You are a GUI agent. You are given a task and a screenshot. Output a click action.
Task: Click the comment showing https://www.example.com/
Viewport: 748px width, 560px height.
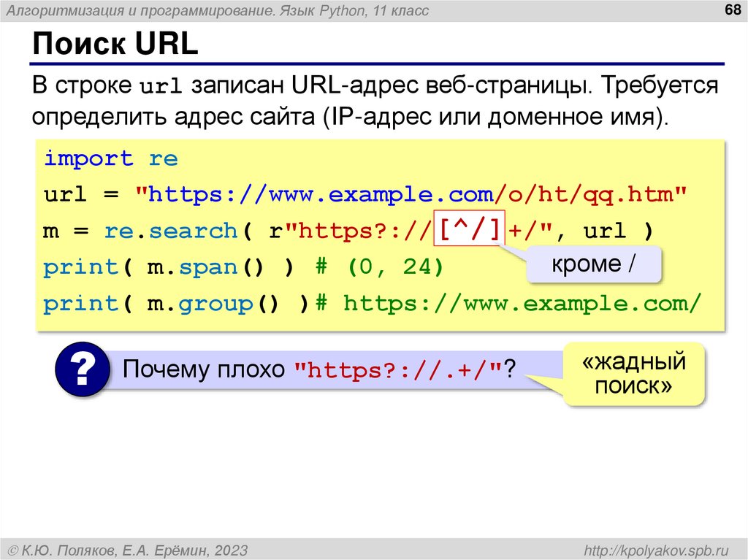508,304
